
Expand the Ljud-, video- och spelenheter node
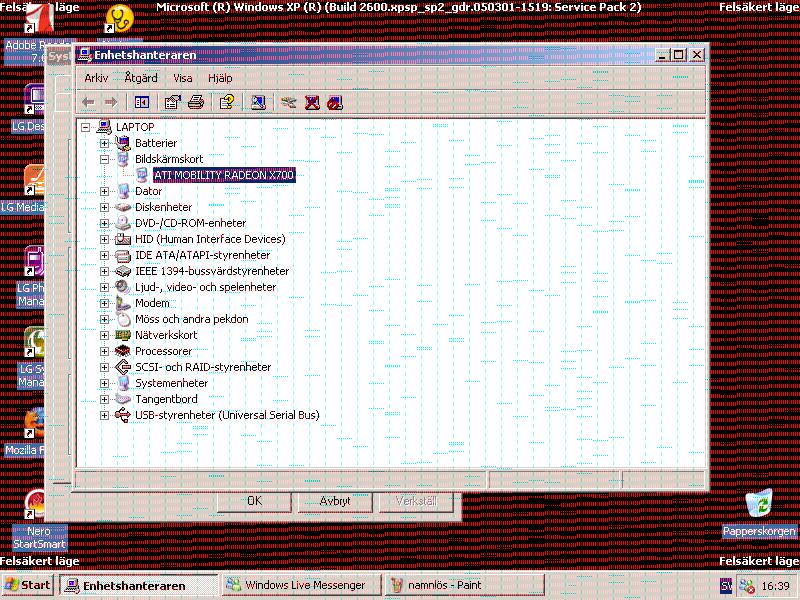pos(104,287)
